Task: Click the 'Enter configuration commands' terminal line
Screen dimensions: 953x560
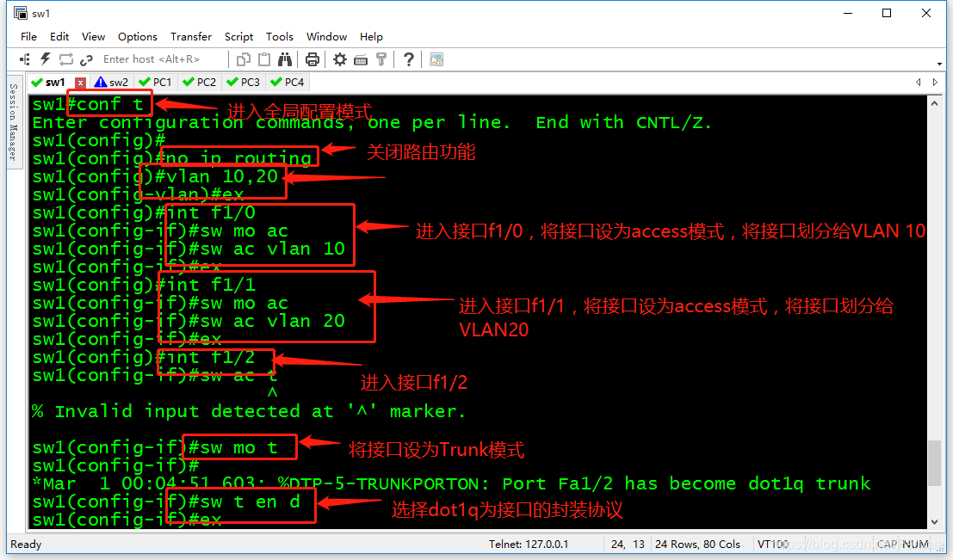Action: pyautogui.click(x=371, y=122)
